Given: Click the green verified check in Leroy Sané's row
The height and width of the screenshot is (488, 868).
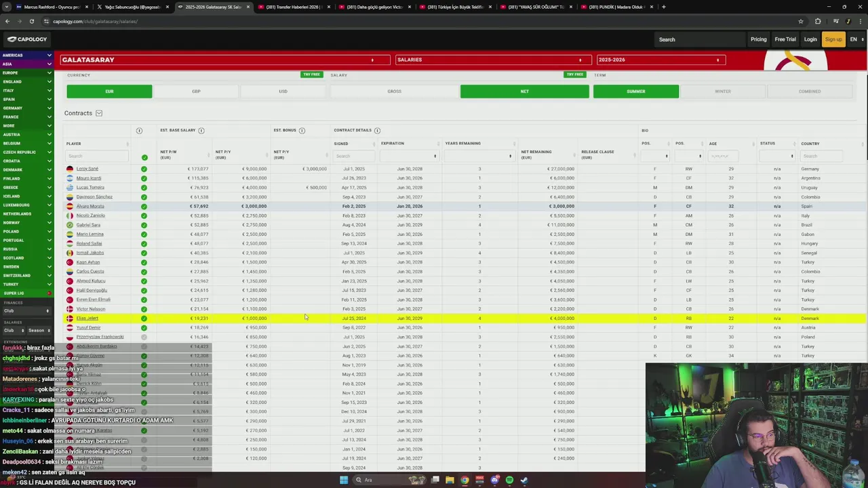Looking at the screenshot, I should point(144,169).
